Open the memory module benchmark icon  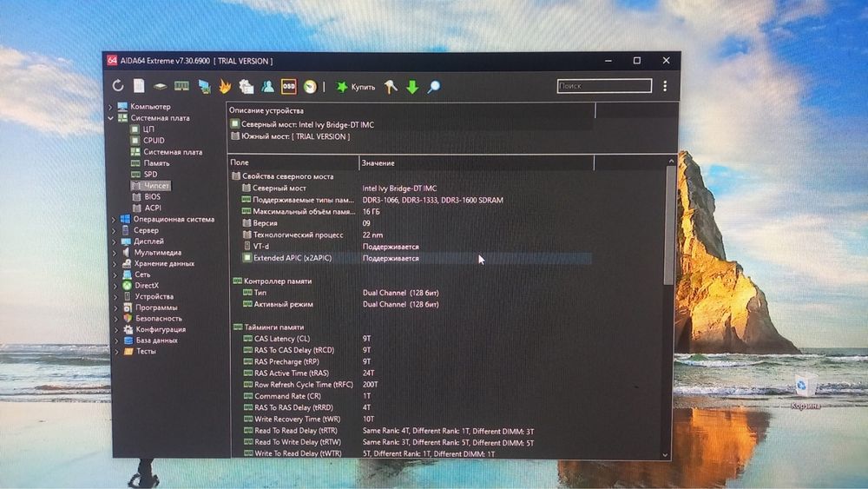181,86
